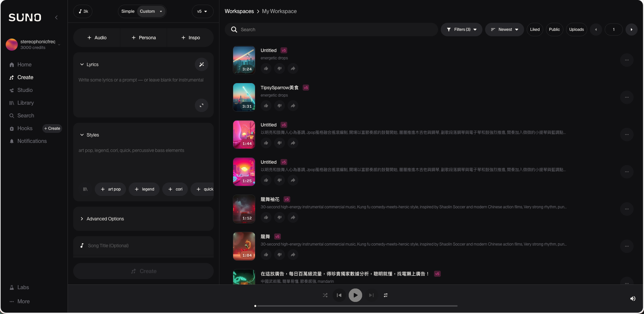
Task: Go to Notifications in the sidebar
Action: click(32, 141)
